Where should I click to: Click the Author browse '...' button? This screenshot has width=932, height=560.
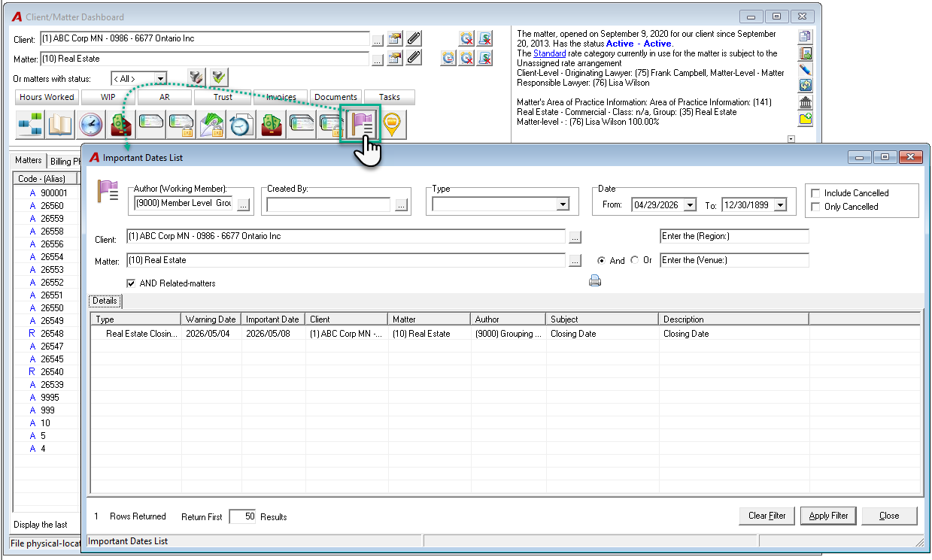(244, 204)
